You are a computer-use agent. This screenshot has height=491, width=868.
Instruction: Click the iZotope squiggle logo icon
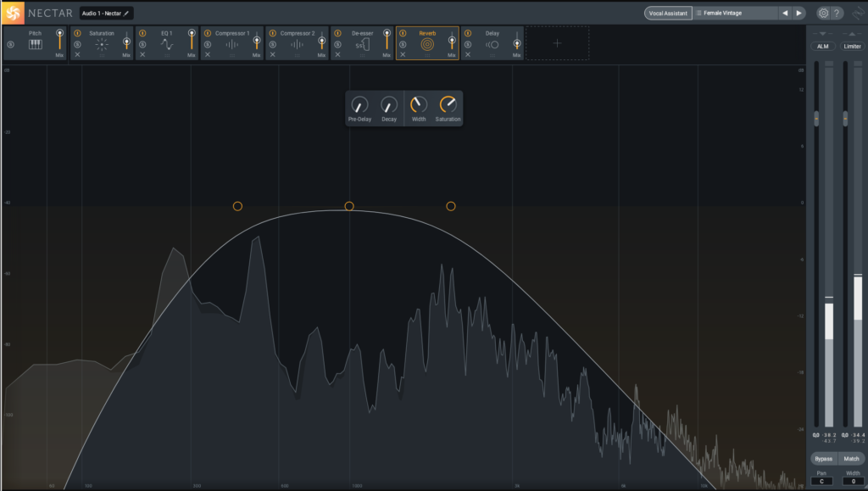click(x=858, y=14)
